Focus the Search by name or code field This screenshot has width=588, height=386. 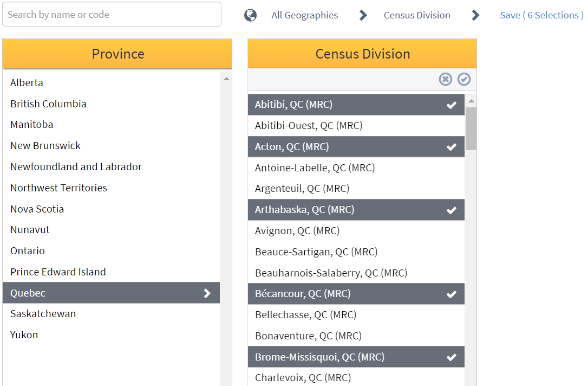(x=112, y=15)
